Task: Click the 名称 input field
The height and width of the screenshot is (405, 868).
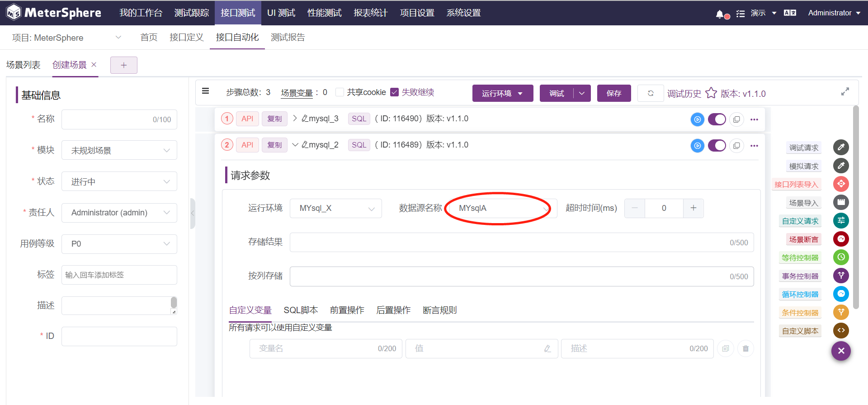Action: (x=119, y=119)
